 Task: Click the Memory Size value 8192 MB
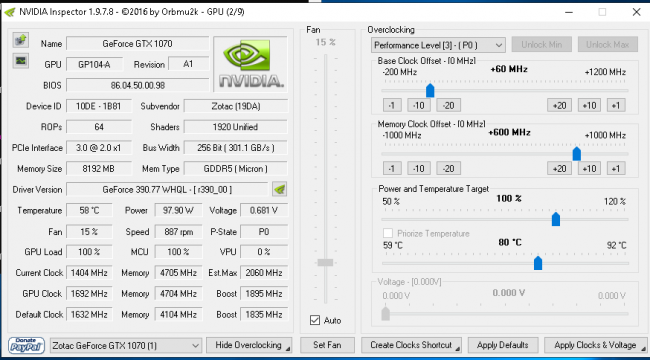pos(99,169)
